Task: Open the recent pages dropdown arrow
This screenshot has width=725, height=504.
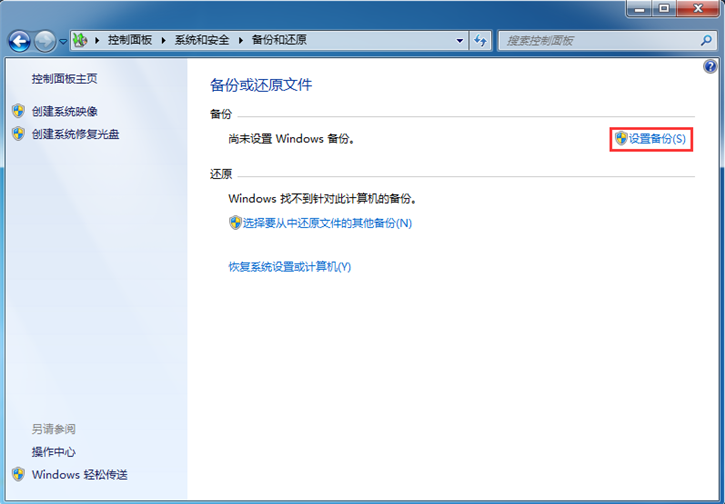Action: [x=63, y=41]
